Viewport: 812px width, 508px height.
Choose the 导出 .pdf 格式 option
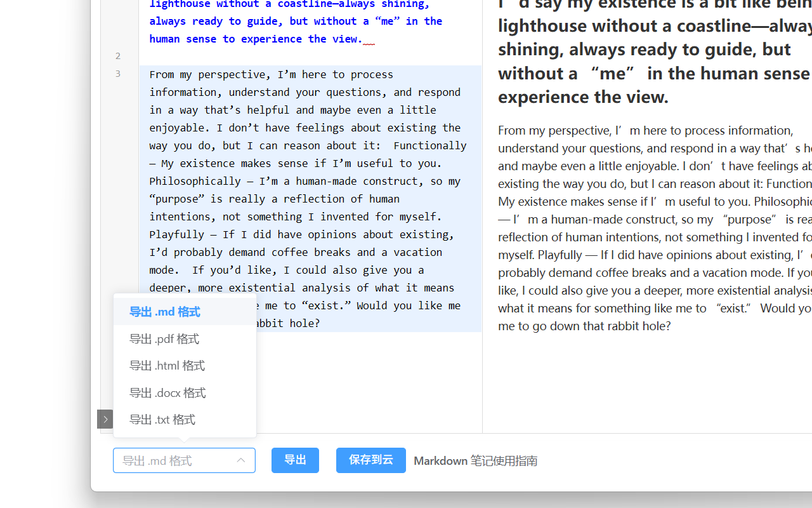[164, 339]
